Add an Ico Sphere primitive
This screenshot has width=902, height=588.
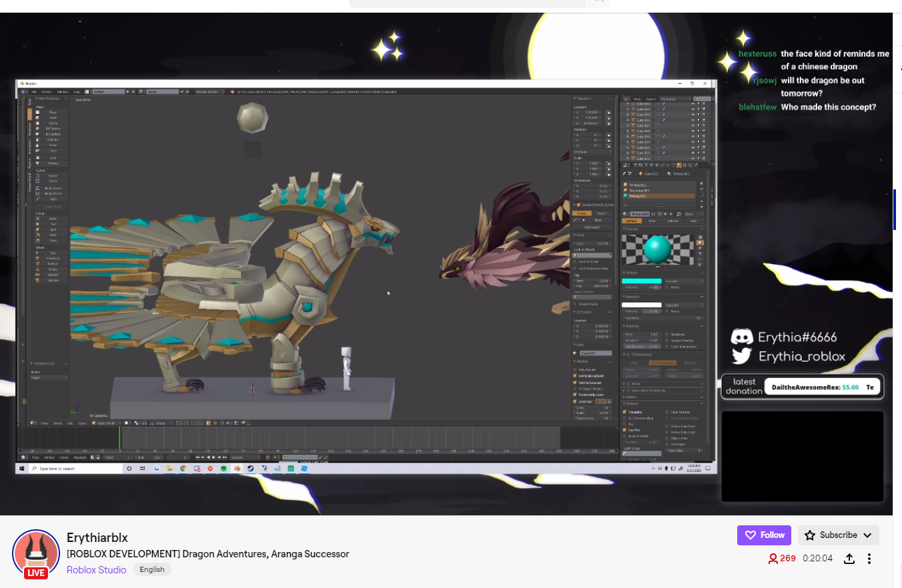pos(51,134)
